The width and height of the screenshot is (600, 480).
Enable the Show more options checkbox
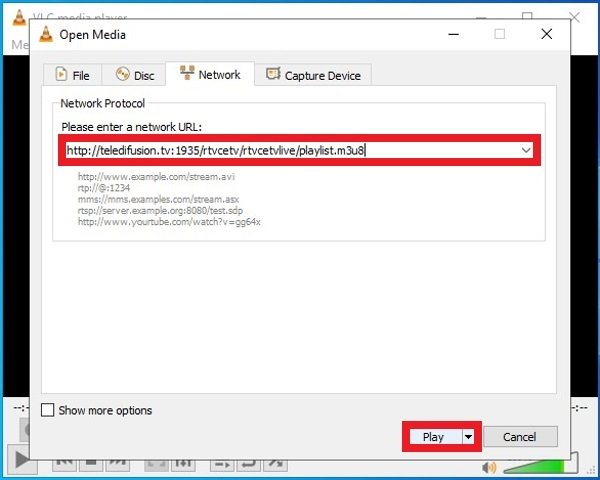click(x=47, y=410)
